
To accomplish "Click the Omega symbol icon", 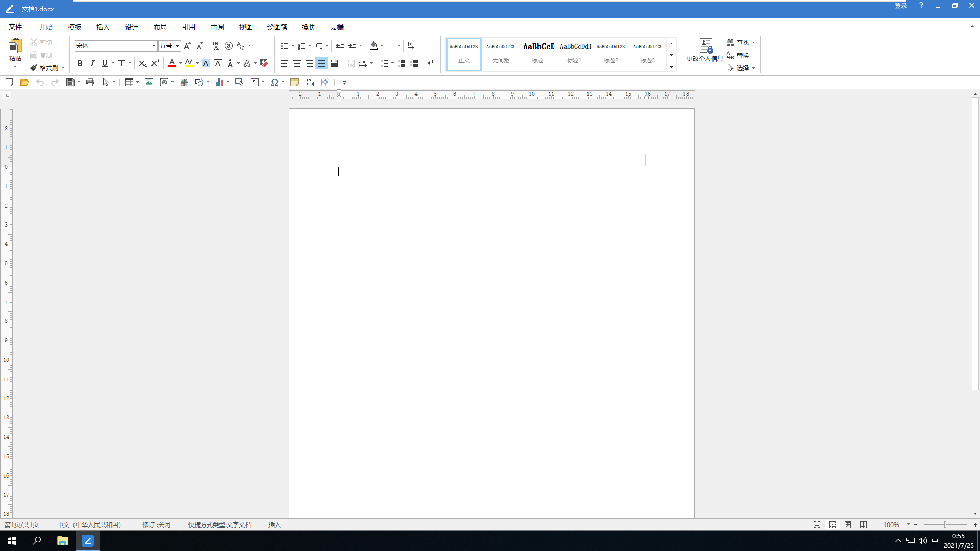I will click(275, 82).
